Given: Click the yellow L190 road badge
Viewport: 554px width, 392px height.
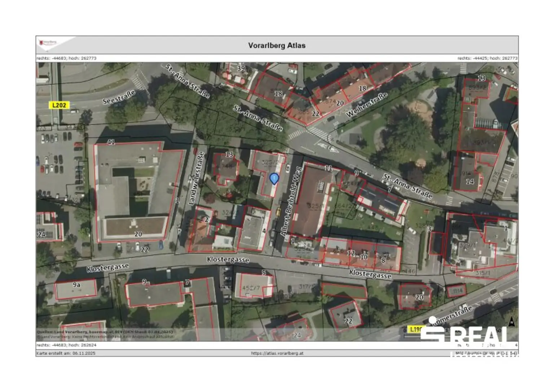Looking at the screenshot, I should [415, 329].
